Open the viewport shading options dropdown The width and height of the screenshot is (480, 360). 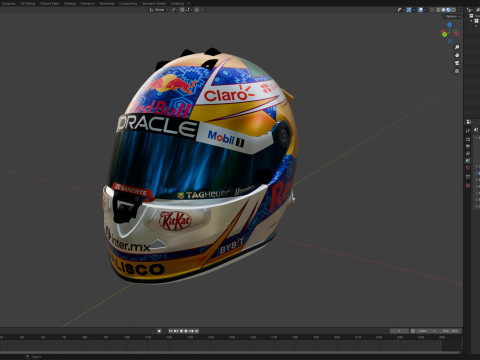459,10
